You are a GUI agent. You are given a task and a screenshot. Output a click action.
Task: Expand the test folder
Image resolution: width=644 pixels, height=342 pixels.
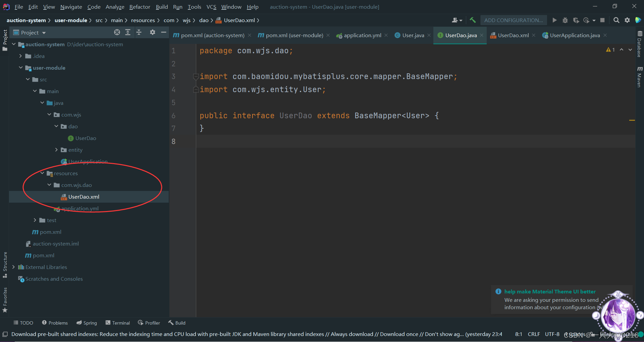point(35,220)
